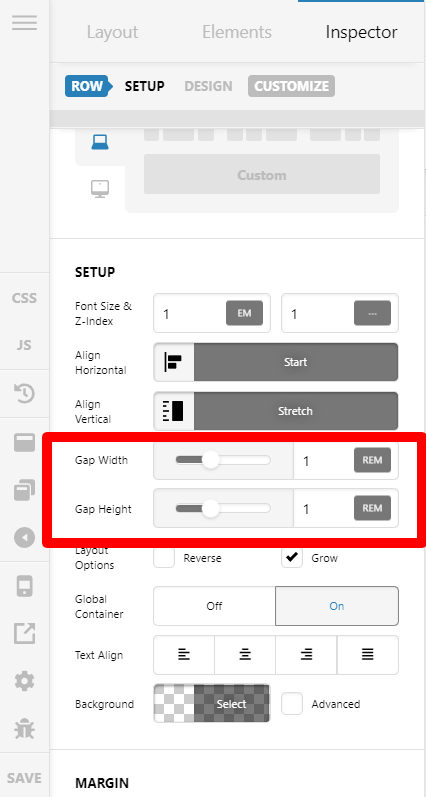The height and width of the screenshot is (797, 426).
Task: Enable the Advanced background checkbox
Action: tap(292, 704)
